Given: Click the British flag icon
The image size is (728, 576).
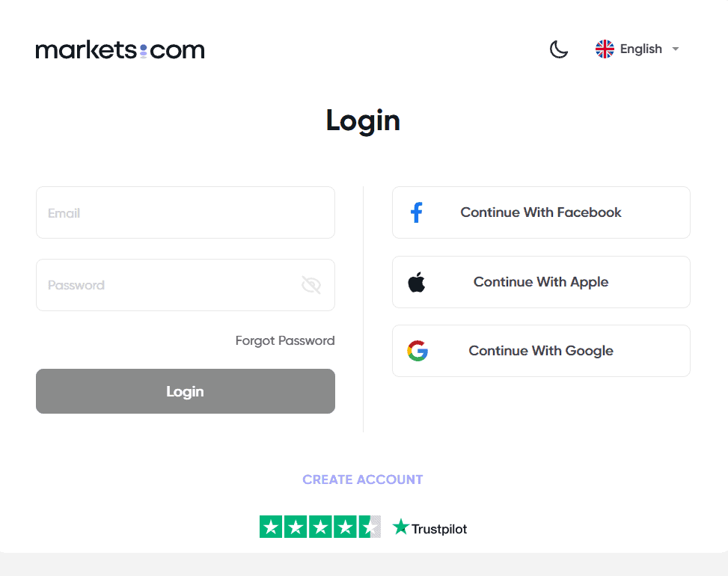Looking at the screenshot, I should pyautogui.click(x=604, y=49).
